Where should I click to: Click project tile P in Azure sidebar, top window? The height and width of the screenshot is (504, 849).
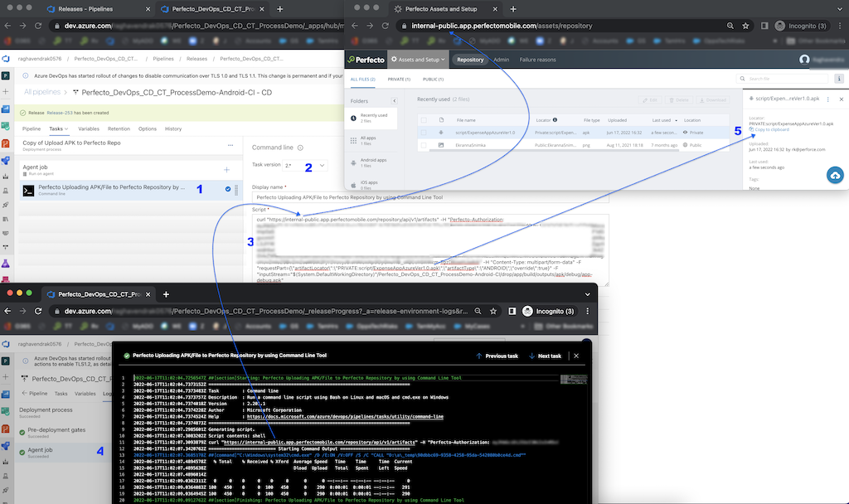(6, 75)
